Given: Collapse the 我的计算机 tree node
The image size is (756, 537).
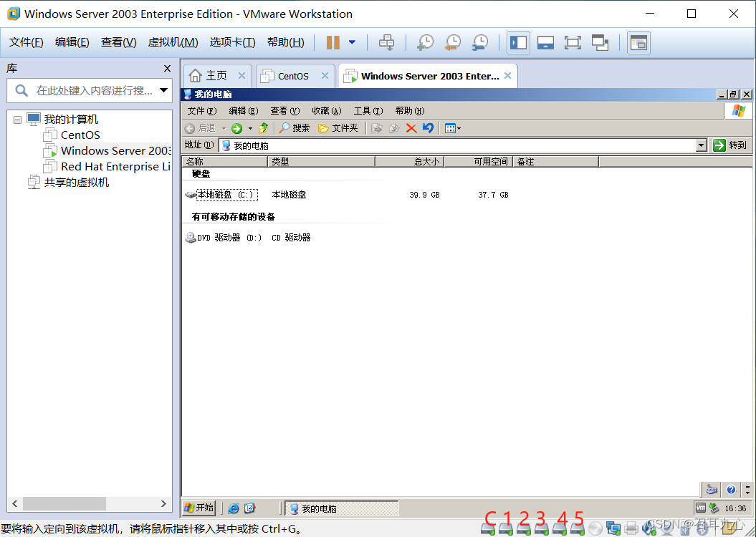Looking at the screenshot, I should [17, 120].
